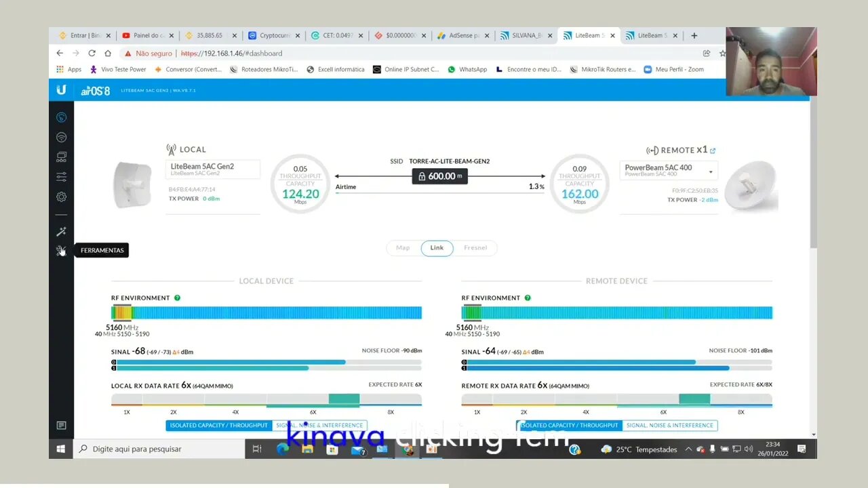Screen dimensions: 868x488
Task: Click the 124.20 Mbps capacity gauge
Action: 300,184
